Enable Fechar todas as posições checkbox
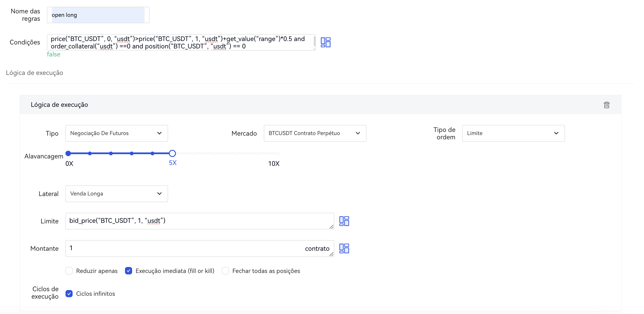Screen dimensions: 644x314 (x=225, y=271)
